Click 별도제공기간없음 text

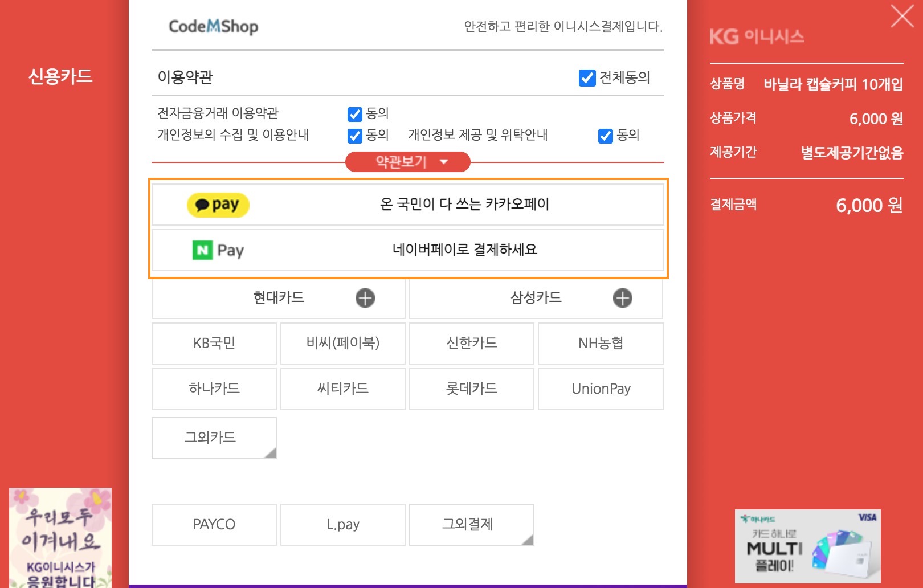coord(852,153)
